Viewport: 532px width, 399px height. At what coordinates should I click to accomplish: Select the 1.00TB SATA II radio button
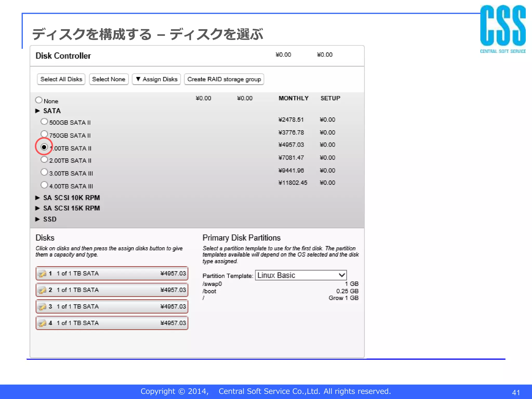point(44,147)
